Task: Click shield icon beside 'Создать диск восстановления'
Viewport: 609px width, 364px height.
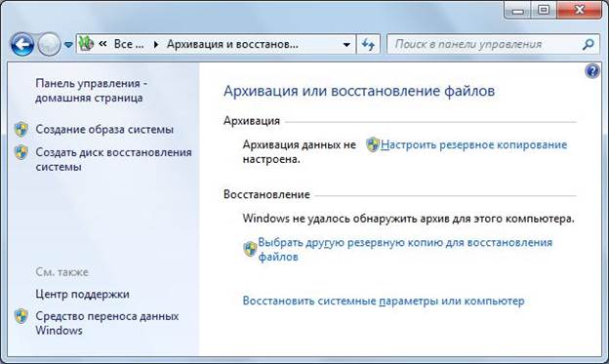Action: [21, 152]
